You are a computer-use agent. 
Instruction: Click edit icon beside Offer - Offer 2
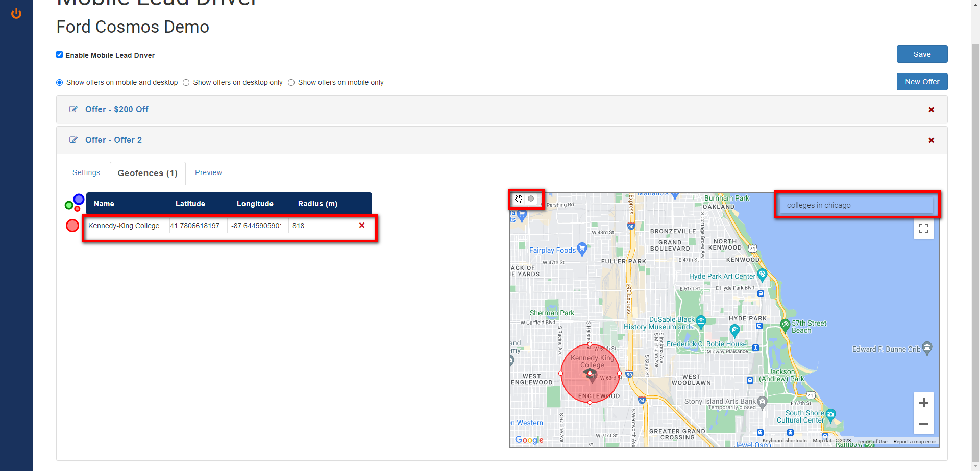(x=73, y=140)
